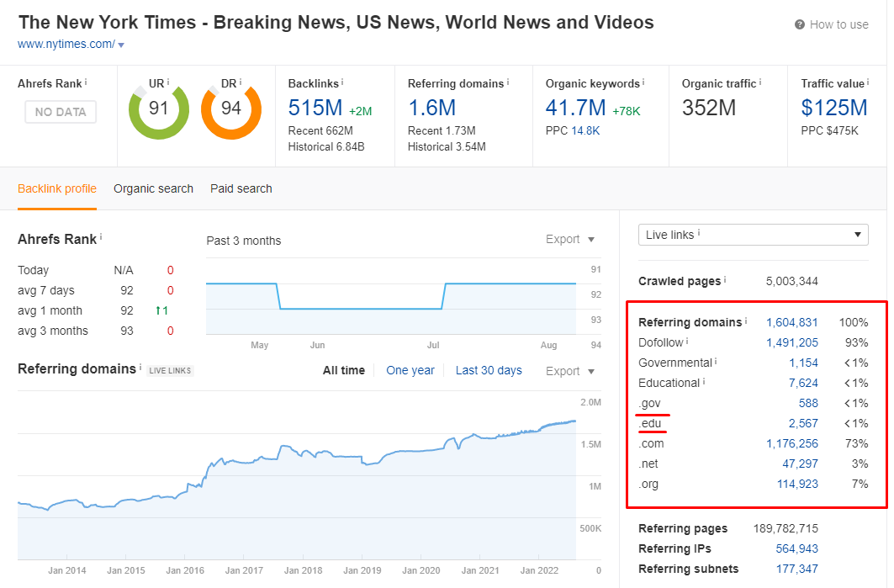
Task: Open the $125M traffic value link
Action: [834, 108]
